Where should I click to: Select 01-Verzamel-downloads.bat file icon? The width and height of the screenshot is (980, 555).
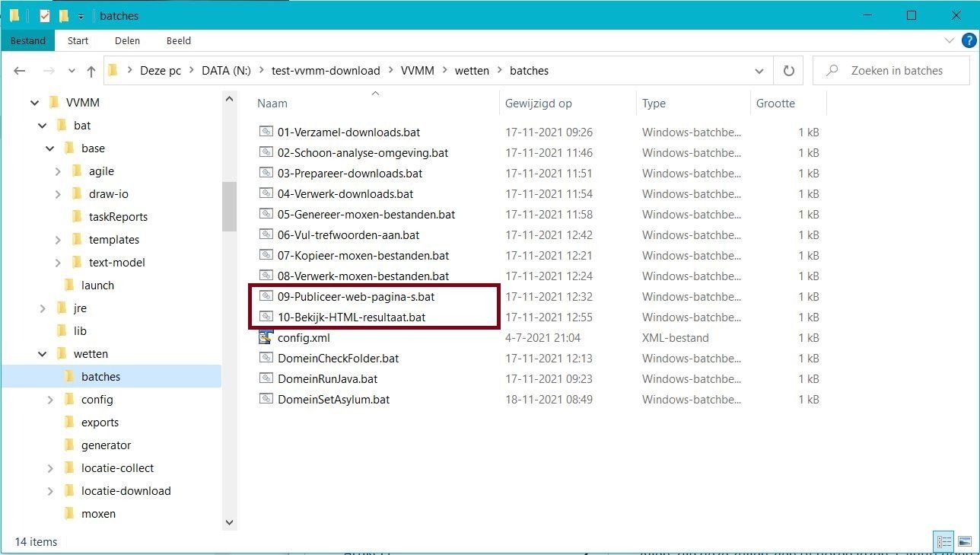(x=266, y=132)
